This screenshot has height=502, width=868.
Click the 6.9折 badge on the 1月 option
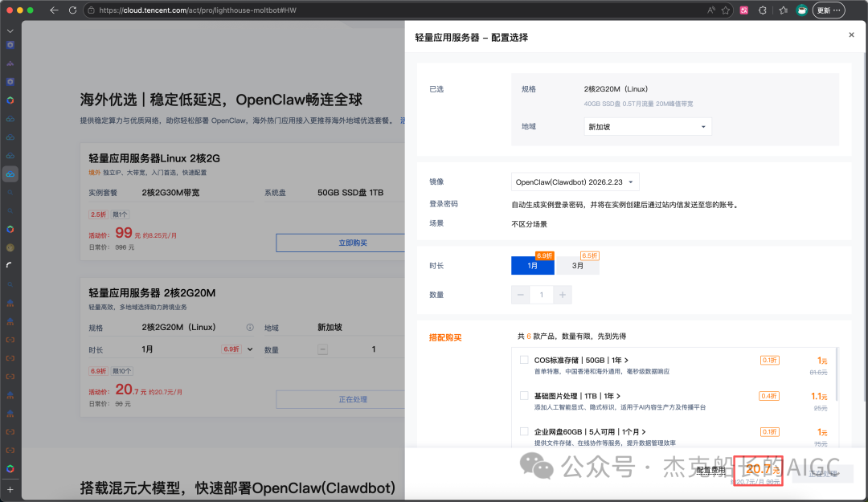545,255
